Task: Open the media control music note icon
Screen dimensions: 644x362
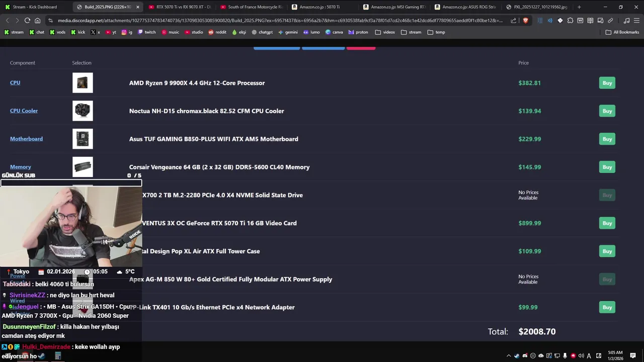Action: tap(626, 21)
